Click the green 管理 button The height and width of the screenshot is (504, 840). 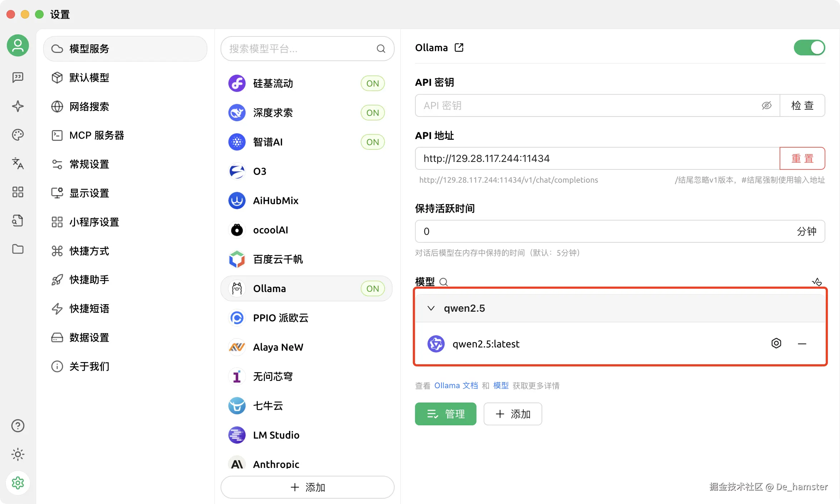tap(445, 414)
